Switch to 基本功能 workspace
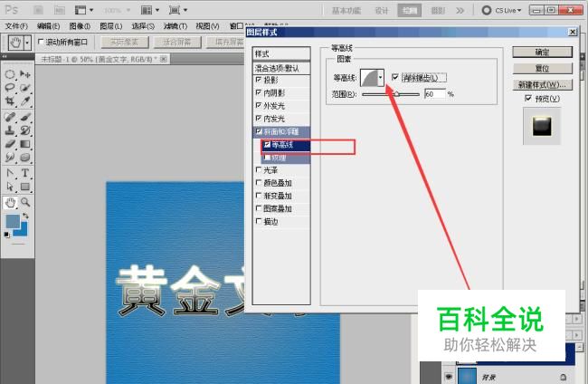The image size is (588, 384). coord(346,11)
